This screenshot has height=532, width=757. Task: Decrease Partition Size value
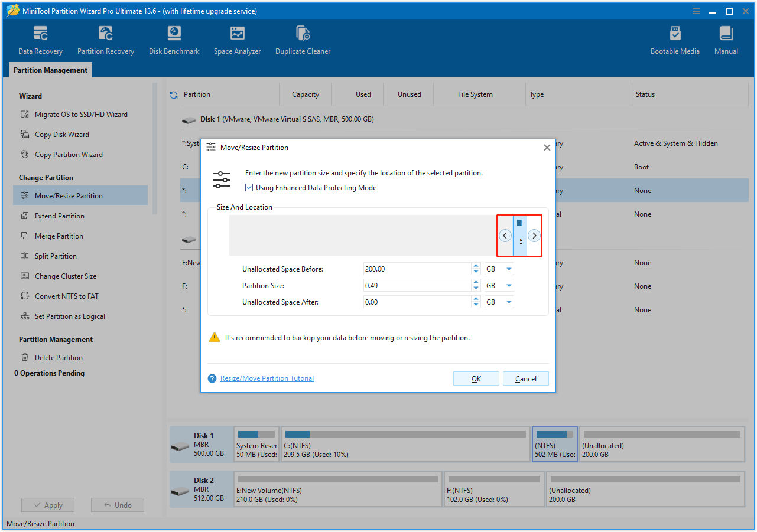(x=476, y=289)
